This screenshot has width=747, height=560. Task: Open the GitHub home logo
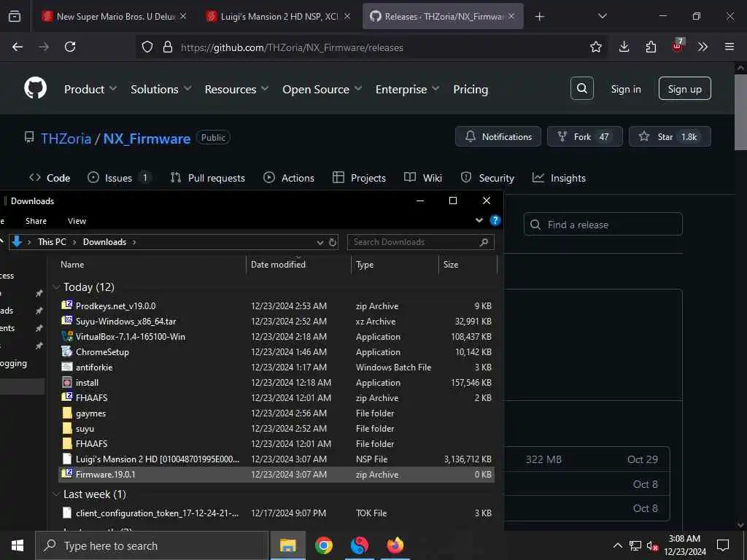click(x=35, y=88)
